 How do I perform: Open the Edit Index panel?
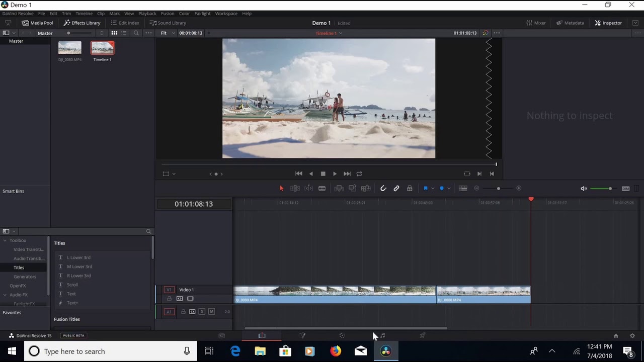pos(125,23)
